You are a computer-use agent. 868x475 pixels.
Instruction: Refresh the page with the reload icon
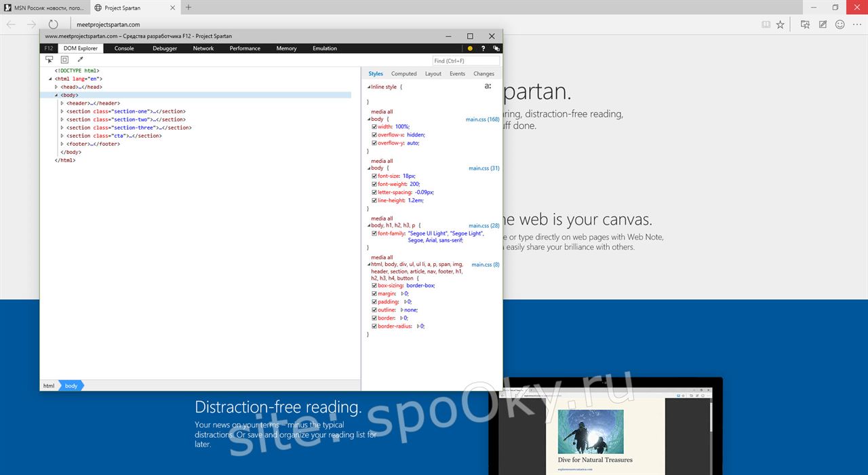[x=54, y=24]
